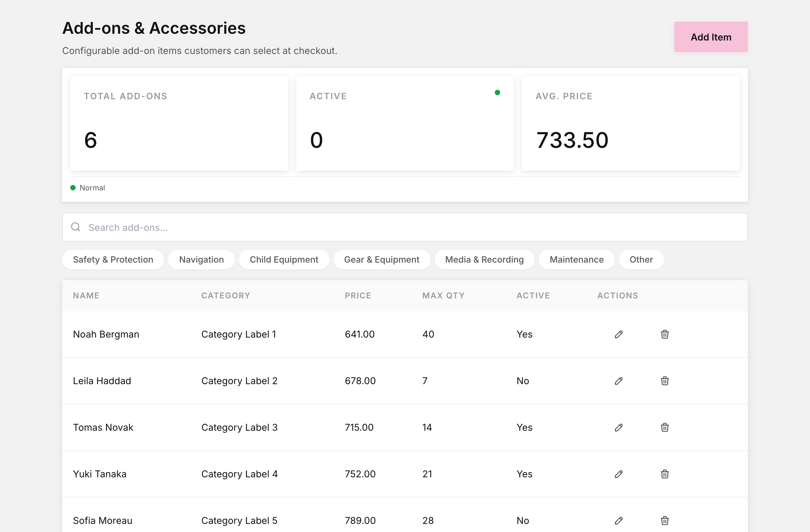Click the average price value 733.50
Image resolution: width=810 pixels, height=532 pixels.
[x=572, y=140]
